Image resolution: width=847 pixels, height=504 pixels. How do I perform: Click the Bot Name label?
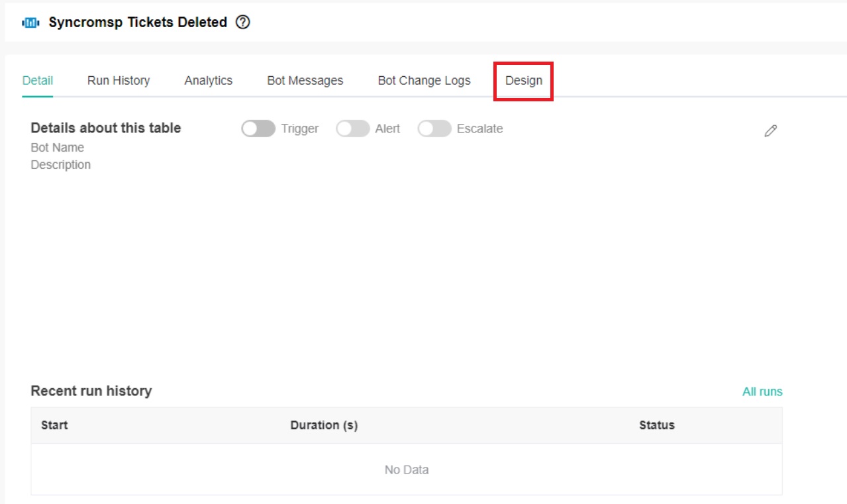(x=57, y=147)
